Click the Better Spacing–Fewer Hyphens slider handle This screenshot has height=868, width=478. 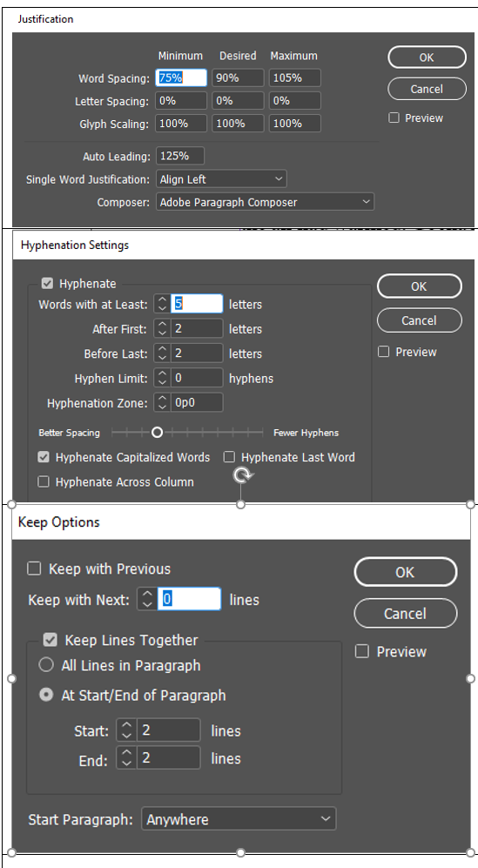click(x=158, y=433)
